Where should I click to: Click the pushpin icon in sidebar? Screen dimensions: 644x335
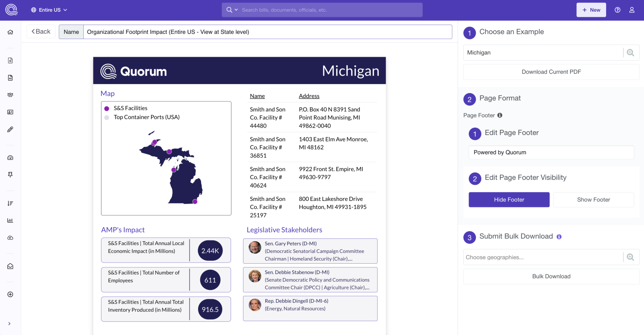[10, 175]
